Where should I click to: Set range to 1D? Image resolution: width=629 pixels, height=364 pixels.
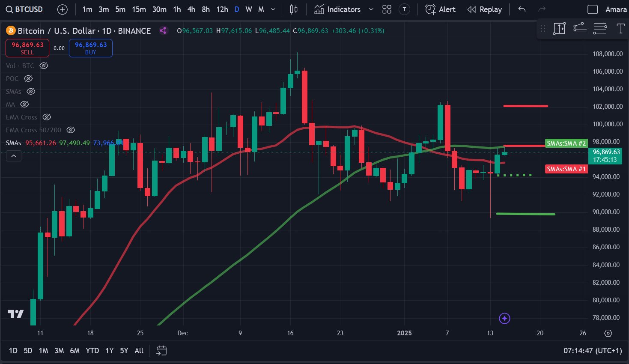13,351
